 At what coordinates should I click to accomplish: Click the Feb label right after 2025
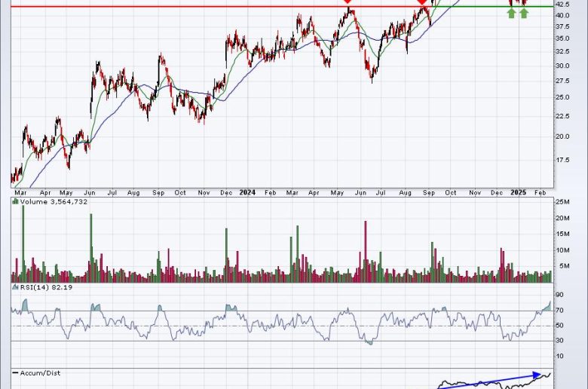click(540, 192)
